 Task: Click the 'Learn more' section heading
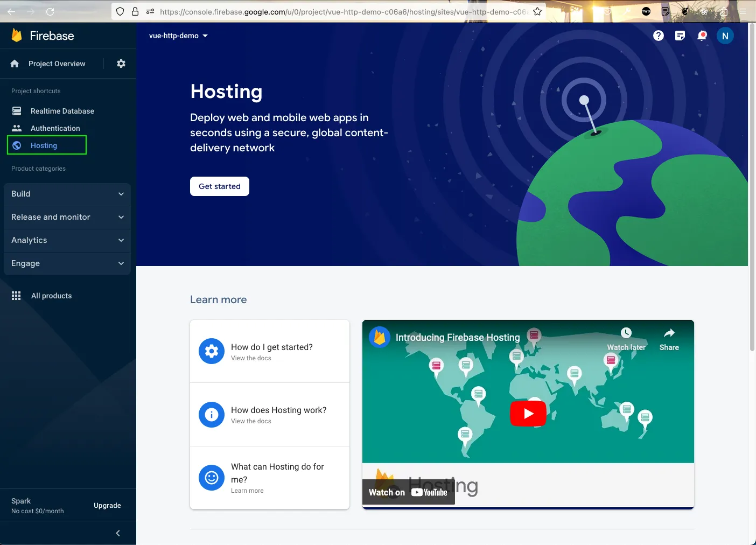click(219, 300)
